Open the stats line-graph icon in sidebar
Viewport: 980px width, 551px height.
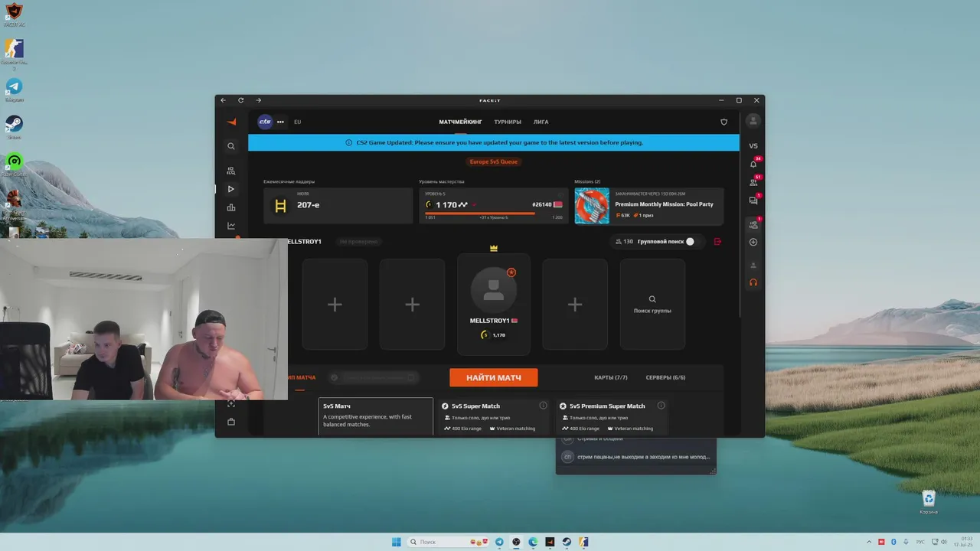click(x=231, y=226)
